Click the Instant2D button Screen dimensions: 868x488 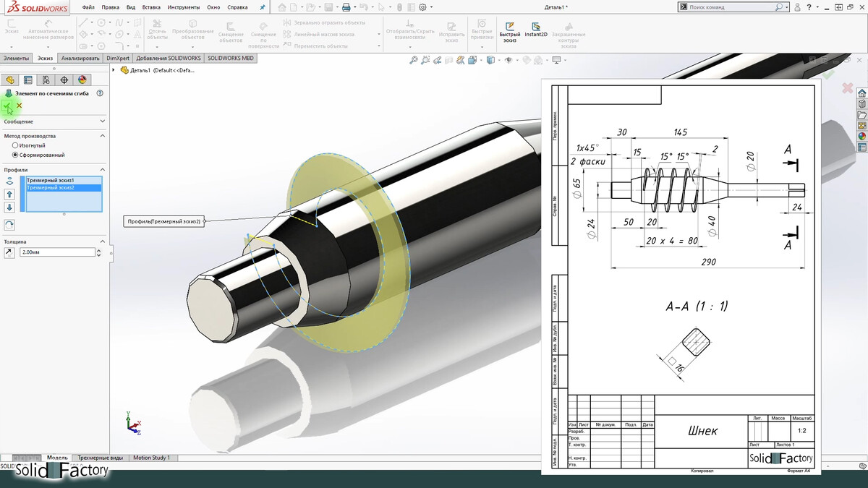click(535, 30)
